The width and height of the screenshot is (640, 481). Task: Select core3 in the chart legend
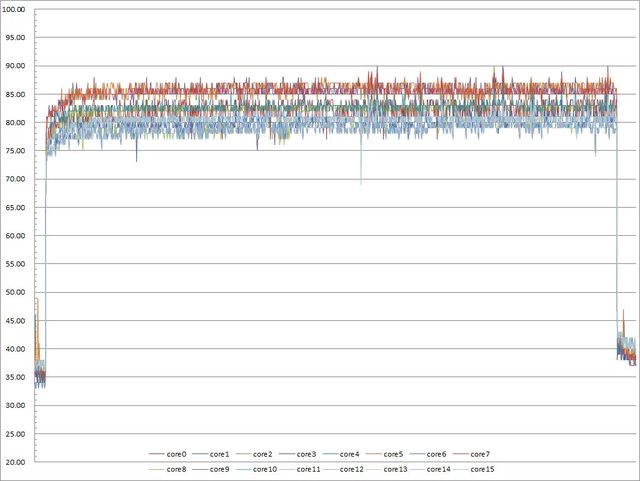[x=308, y=455]
